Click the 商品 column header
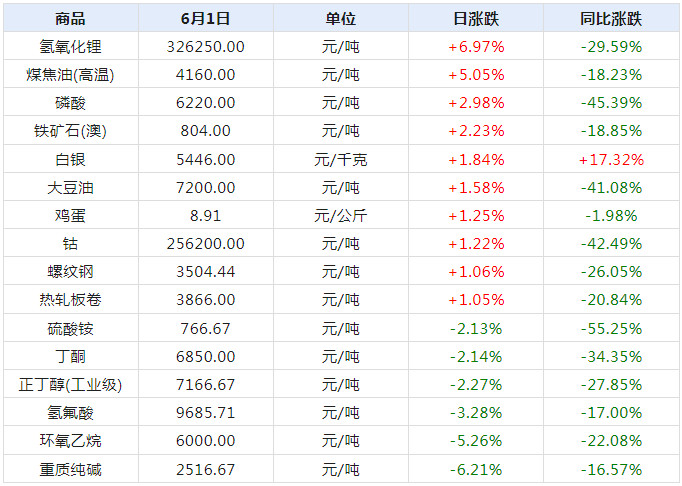Image resolution: width=682 pixels, height=486 pixels. tap(70, 18)
